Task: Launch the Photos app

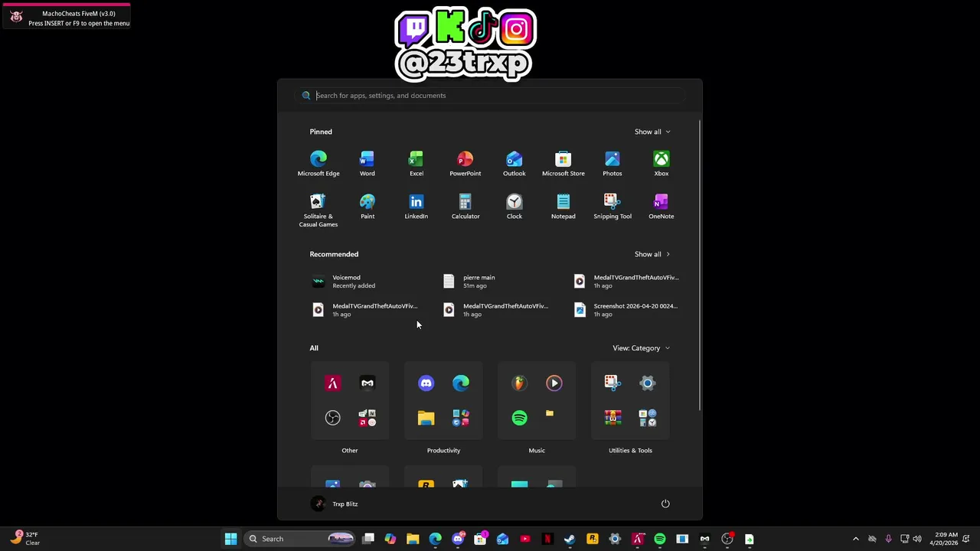Action: pyautogui.click(x=612, y=164)
